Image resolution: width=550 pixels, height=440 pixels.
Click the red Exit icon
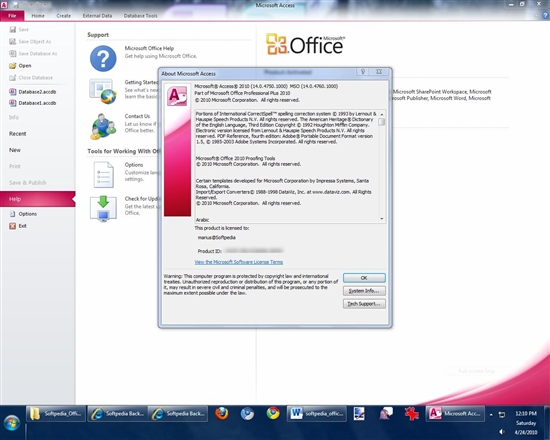coord(13,226)
